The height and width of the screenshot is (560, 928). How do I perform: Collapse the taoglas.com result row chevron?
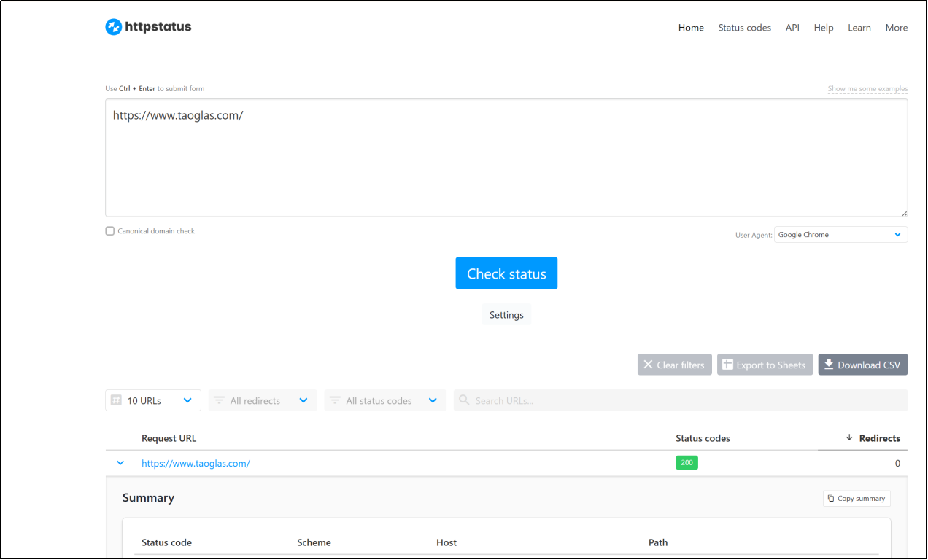(120, 463)
